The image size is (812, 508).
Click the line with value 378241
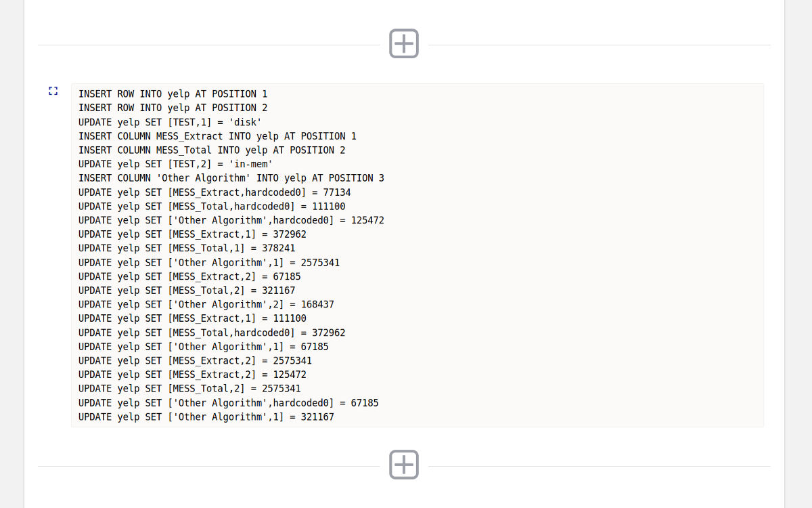point(187,249)
